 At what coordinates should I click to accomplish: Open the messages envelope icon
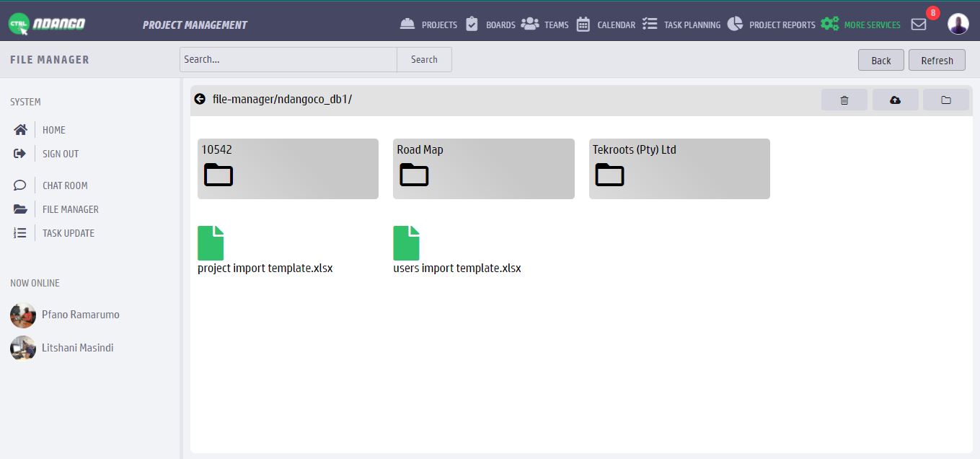click(918, 25)
